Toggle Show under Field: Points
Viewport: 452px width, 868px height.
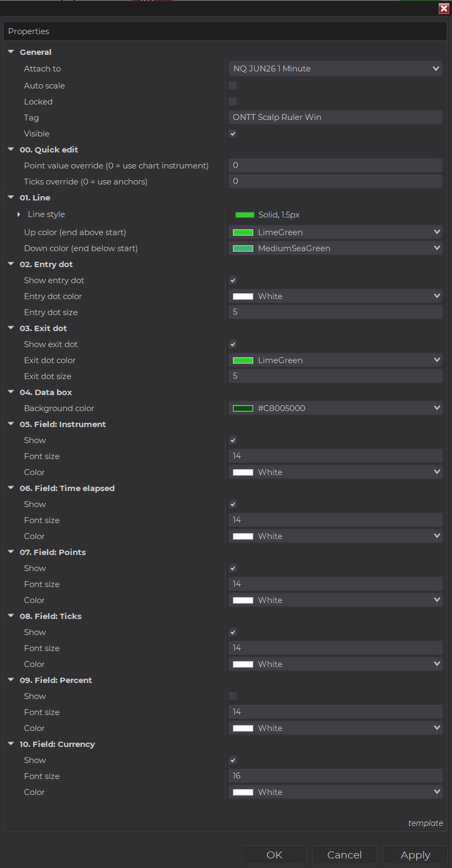coord(233,568)
